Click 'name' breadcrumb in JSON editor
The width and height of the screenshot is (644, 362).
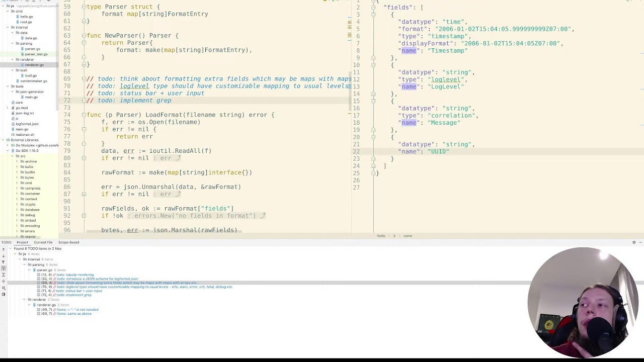tap(408, 236)
